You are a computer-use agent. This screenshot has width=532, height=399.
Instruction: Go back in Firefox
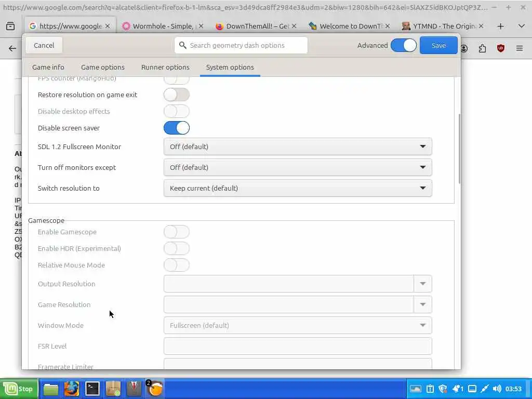(x=12, y=48)
